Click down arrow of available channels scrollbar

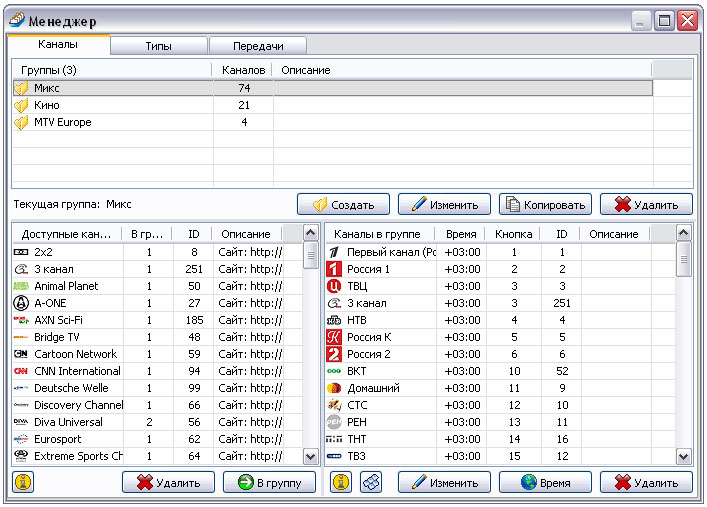310,456
